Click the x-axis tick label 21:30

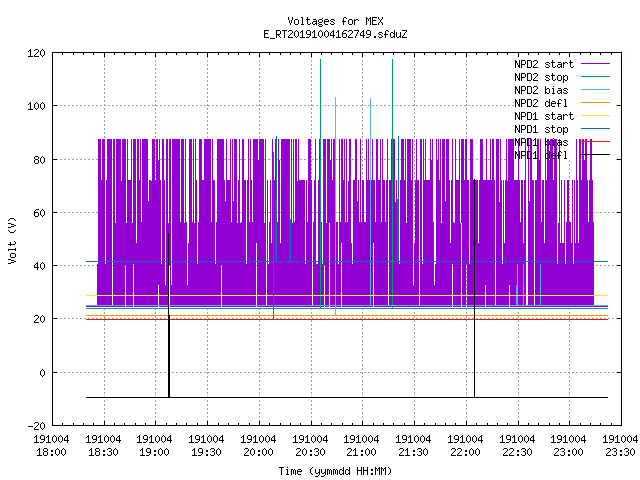413,452
